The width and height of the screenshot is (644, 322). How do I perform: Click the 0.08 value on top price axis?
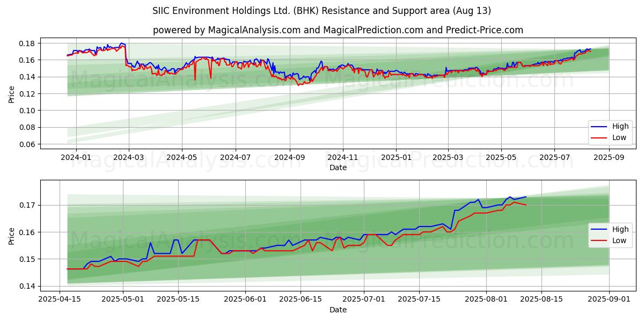point(27,128)
